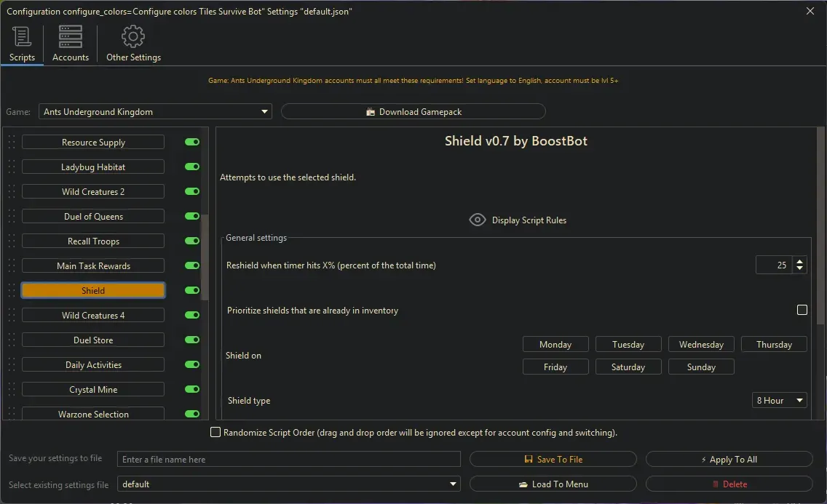Click drag handle beside Resource Supply script
The height and width of the screenshot is (504, 827).
point(11,143)
